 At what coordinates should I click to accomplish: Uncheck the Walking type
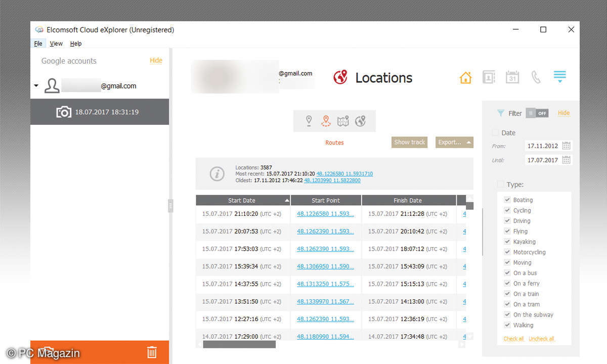coord(507,325)
